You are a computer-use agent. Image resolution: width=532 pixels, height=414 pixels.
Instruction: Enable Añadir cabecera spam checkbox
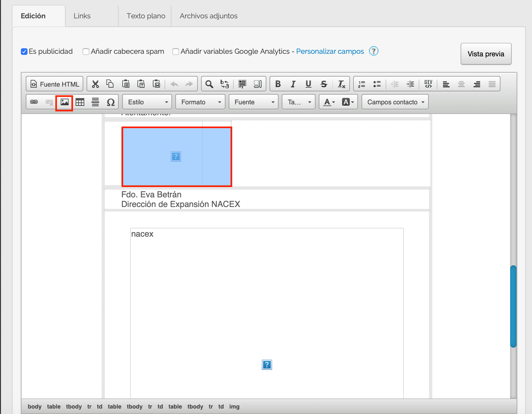click(x=86, y=52)
